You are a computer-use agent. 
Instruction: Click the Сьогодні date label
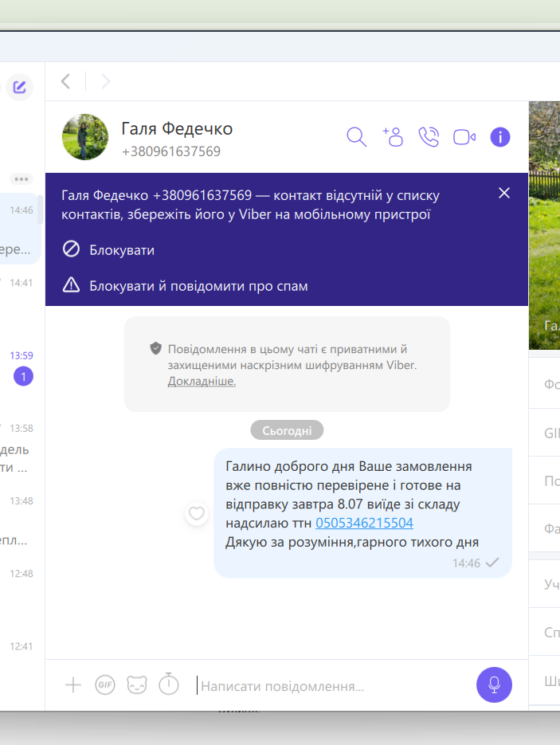coord(287,430)
